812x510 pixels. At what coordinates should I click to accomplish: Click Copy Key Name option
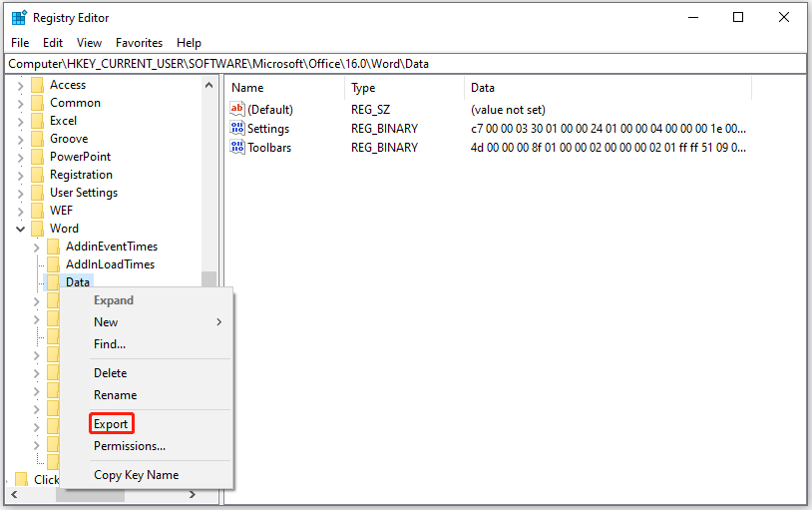pyautogui.click(x=136, y=475)
